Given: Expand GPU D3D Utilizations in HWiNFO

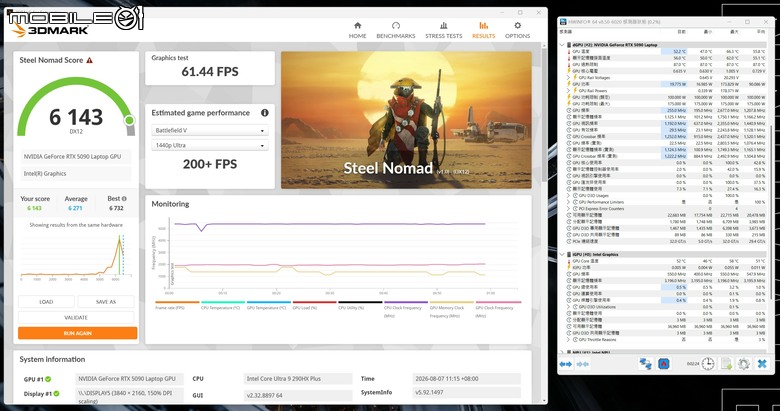Looking at the screenshot, I should tap(569, 307).
